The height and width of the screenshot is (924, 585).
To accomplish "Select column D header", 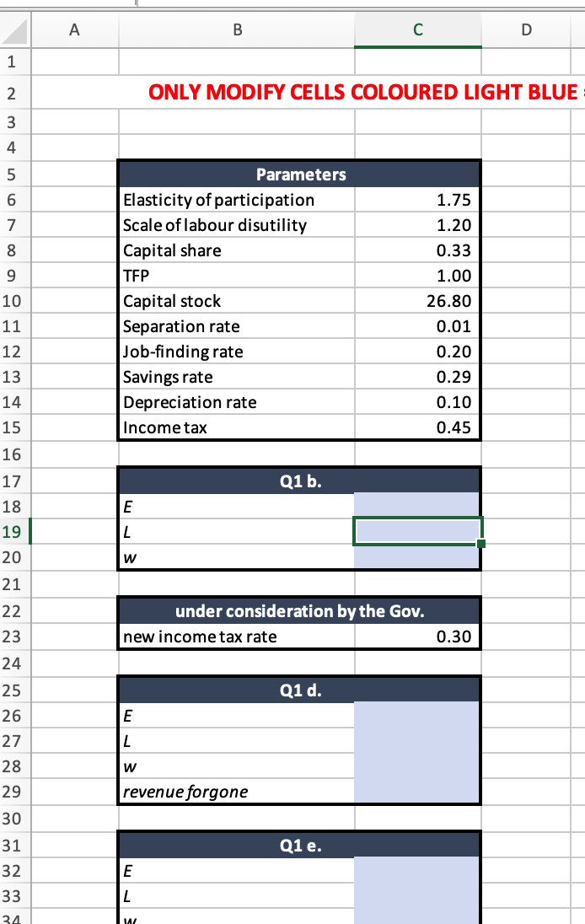I will [526, 30].
